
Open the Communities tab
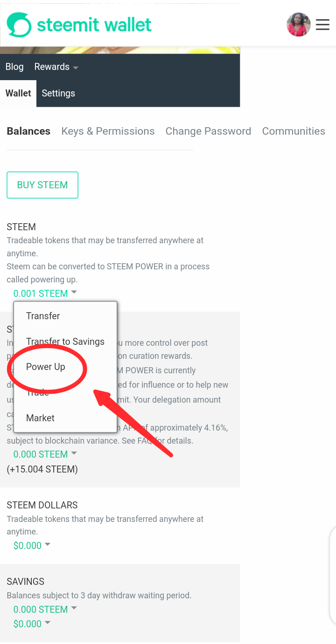(x=294, y=131)
